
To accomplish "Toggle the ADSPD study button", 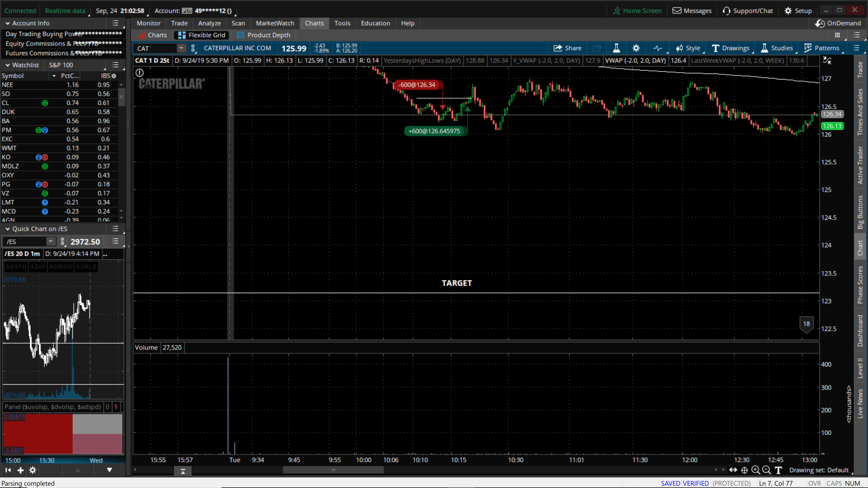I will [16, 267].
